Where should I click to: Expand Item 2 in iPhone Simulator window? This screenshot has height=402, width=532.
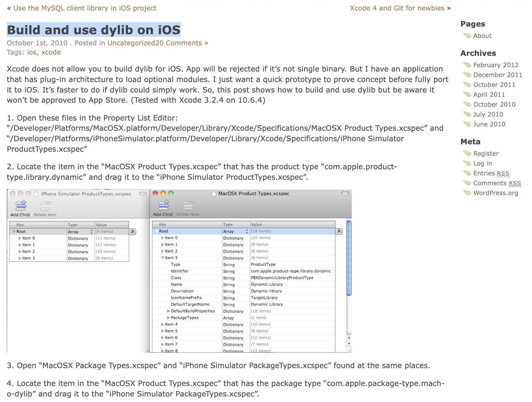[x=20, y=252]
